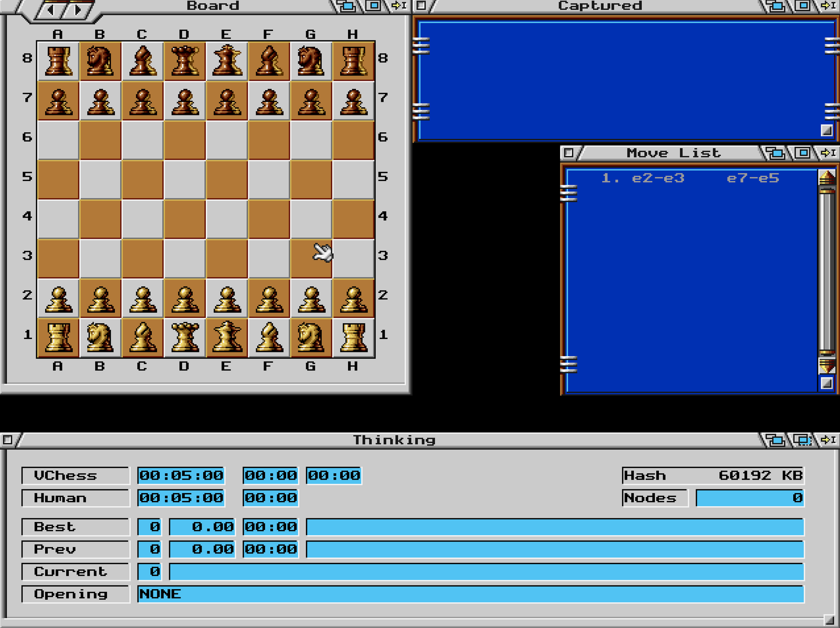The height and width of the screenshot is (628, 840).
Task: Send Thinking window to back with depth gadget
Action: coord(775,440)
